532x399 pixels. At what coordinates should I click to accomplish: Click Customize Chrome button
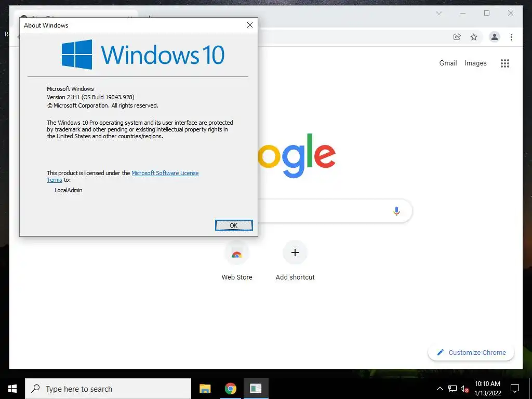tap(471, 353)
